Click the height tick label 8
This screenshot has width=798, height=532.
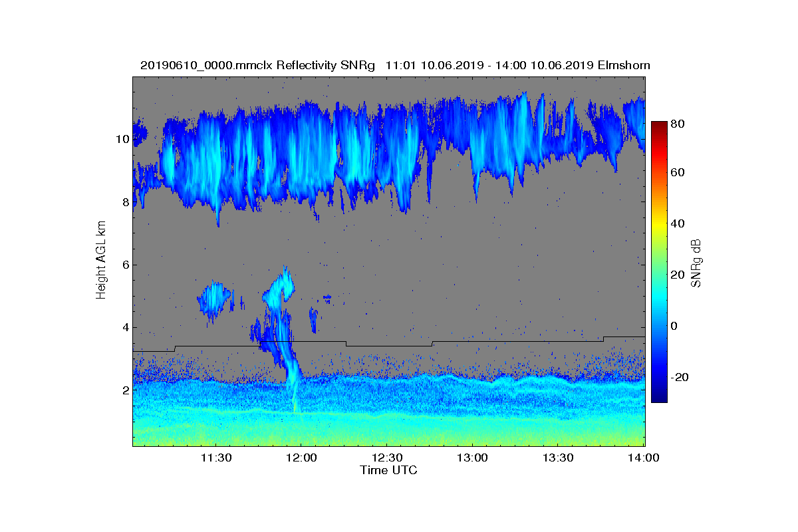coord(125,202)
